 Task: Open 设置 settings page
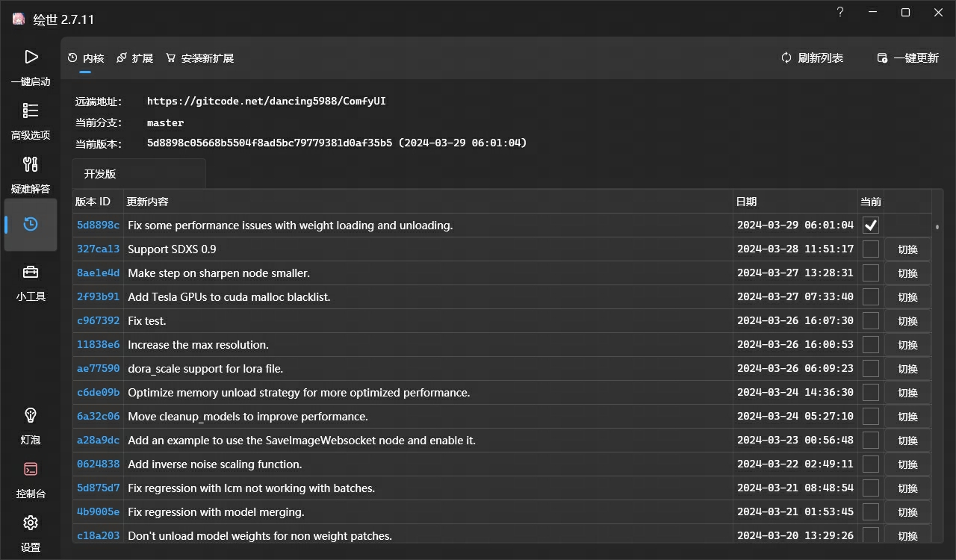click(x=31, y=533)
